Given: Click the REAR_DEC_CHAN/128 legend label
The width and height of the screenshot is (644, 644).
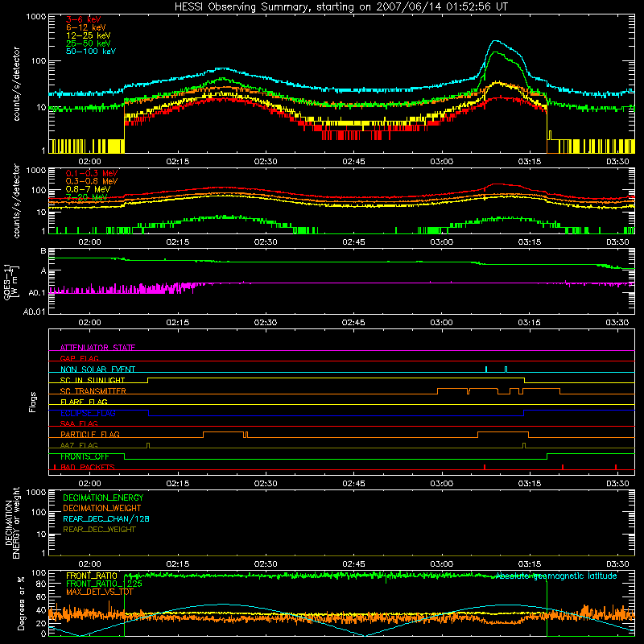Looking at the screenshot, I should [106, 518].
